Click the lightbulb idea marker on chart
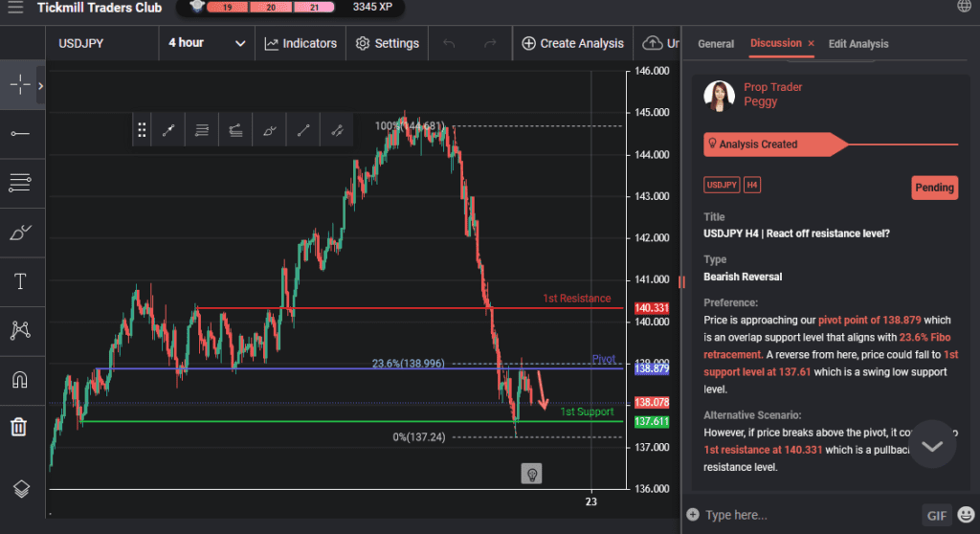 (533, 473)
